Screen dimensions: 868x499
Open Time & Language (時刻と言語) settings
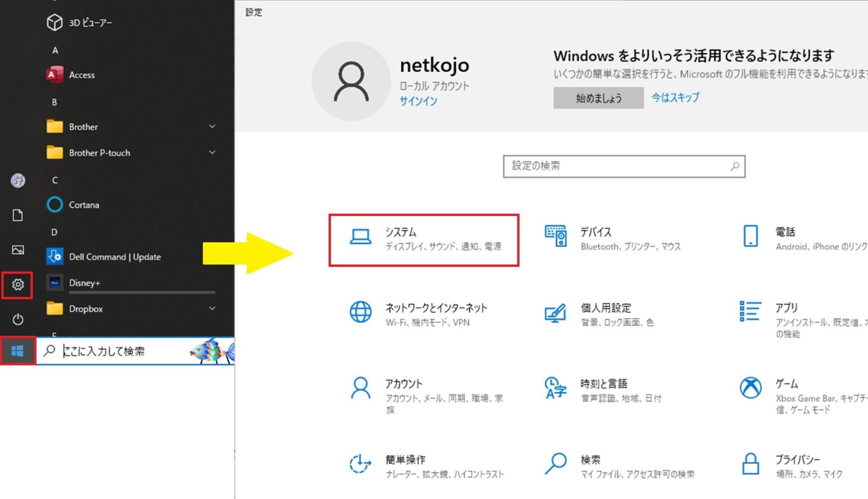pos(604,390)
